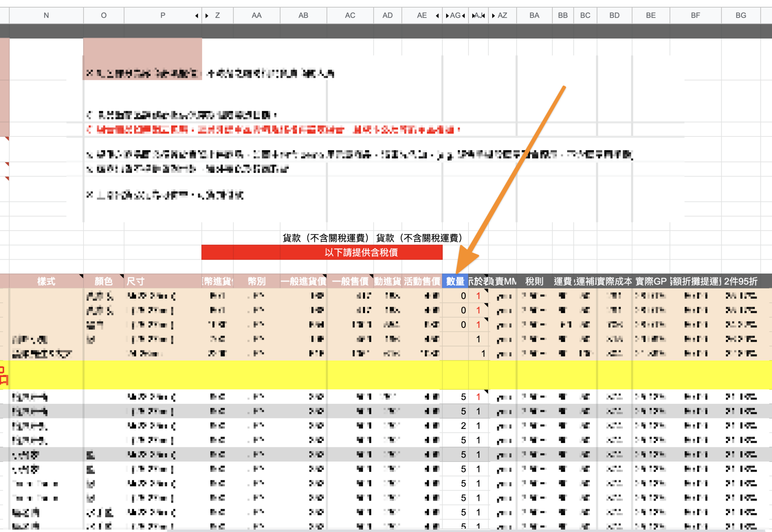772x532 pixels.
Task: Click the 實際GP header cell
Action: (651, 281)
